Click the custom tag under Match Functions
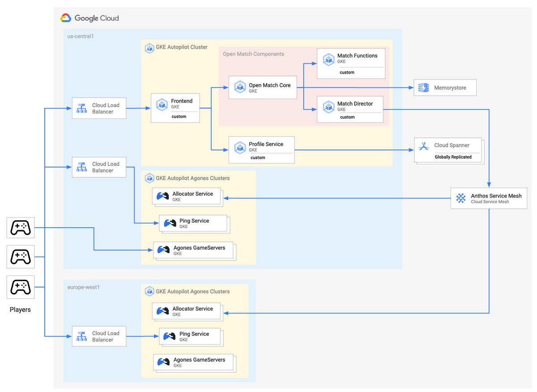This screenshot has width=537, height=392. pyautogui.click(x=347, y=72)
